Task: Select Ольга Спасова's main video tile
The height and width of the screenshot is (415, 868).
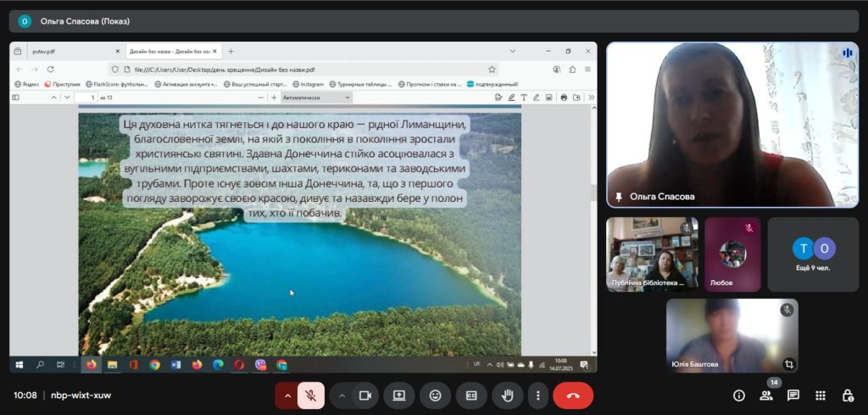Action: click(x=732, y=124)
